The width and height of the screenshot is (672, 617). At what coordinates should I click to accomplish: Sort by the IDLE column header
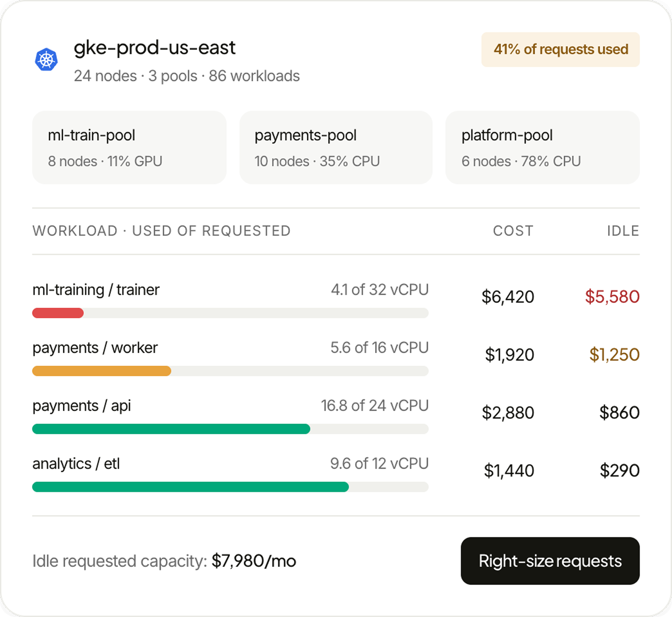(x=623, y=231)
